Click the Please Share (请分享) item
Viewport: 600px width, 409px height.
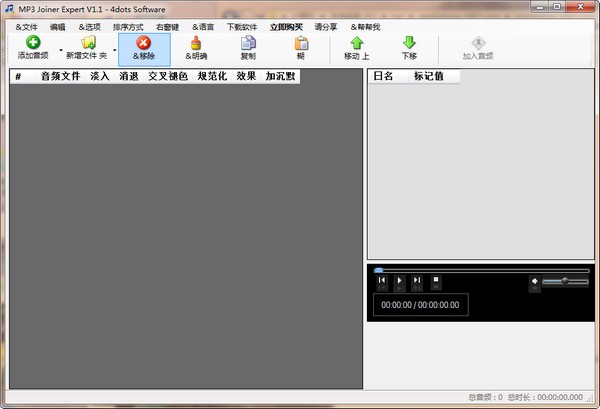325,25
